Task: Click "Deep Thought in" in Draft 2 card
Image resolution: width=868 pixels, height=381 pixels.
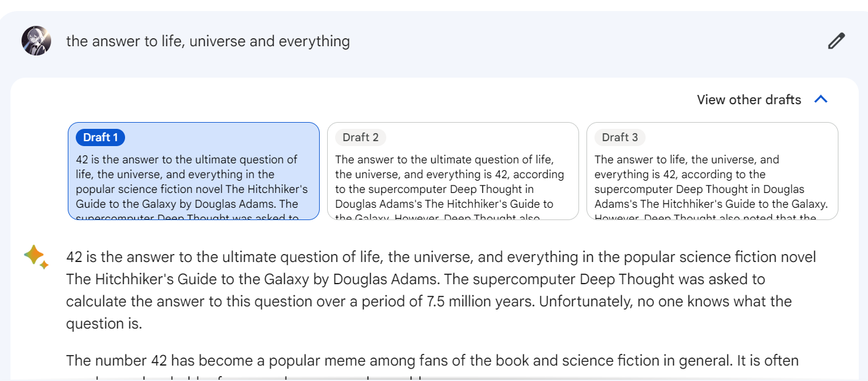Action: point(492,189)
